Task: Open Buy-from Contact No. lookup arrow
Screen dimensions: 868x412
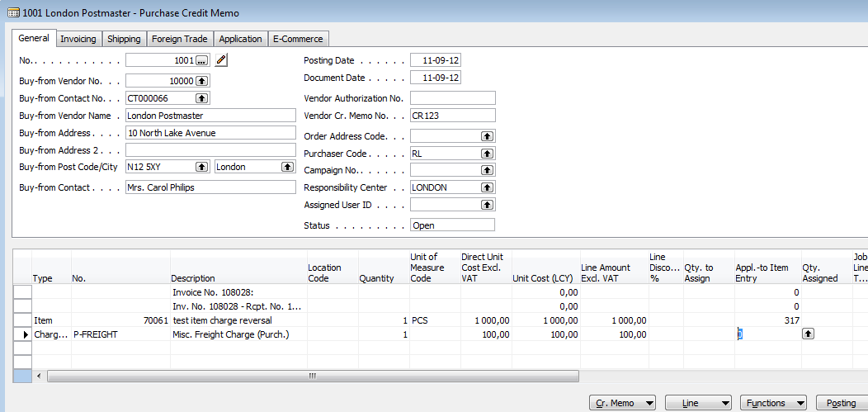Action: 202,98
